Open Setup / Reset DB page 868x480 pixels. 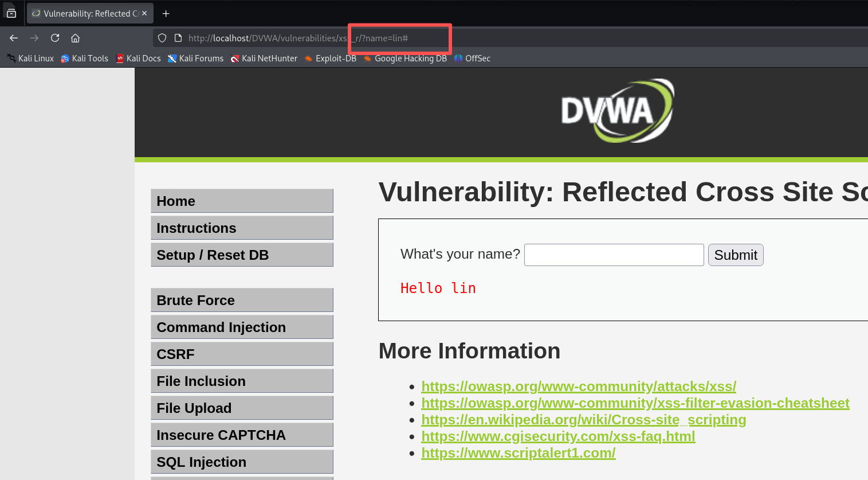click(x=242, y=255)
